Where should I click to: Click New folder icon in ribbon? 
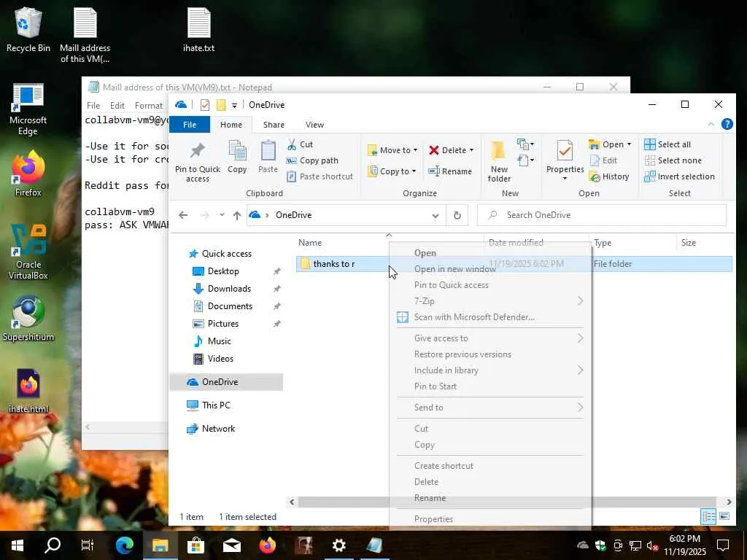tap(499, 161)
